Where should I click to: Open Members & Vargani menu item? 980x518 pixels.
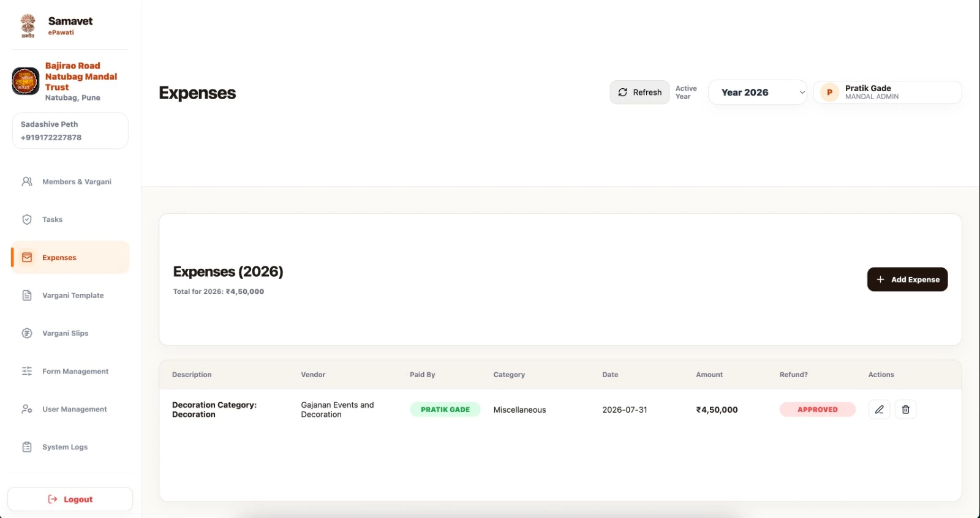pyautogui.click(x=70, y=182)
